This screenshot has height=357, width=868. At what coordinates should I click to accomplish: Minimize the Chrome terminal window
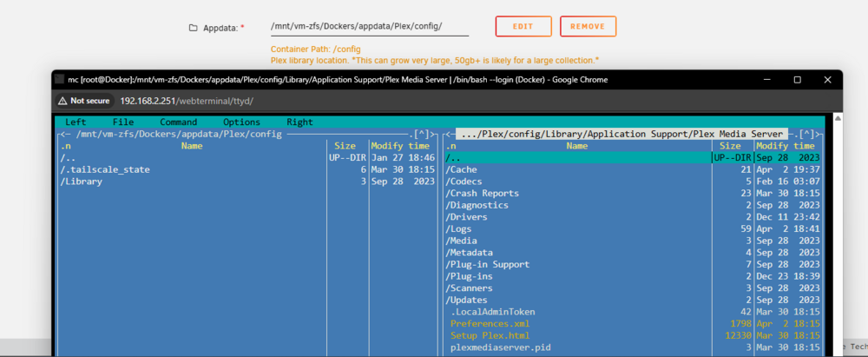[766, 80]
